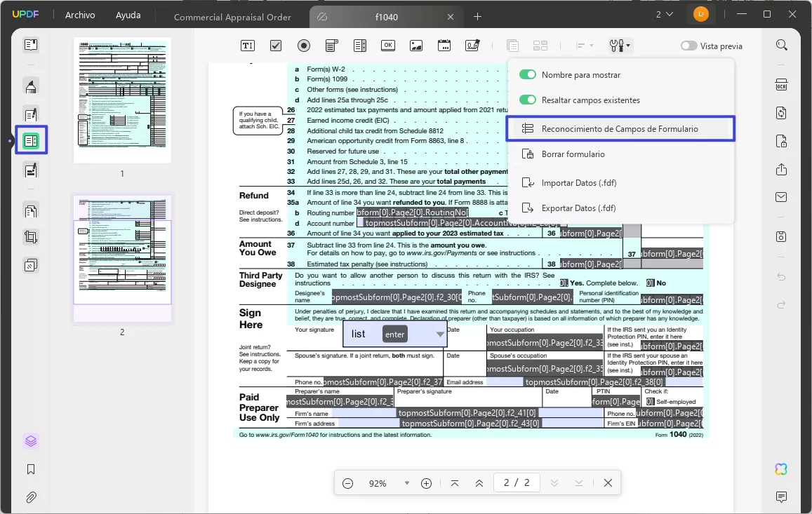This screenshot has width=812, height=514.
Task: Jump to the first page
Action: coord(455,483)
